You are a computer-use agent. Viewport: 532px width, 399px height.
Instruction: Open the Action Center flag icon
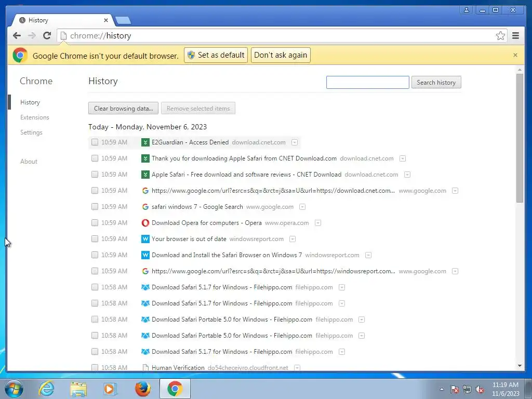click(454, 389)
